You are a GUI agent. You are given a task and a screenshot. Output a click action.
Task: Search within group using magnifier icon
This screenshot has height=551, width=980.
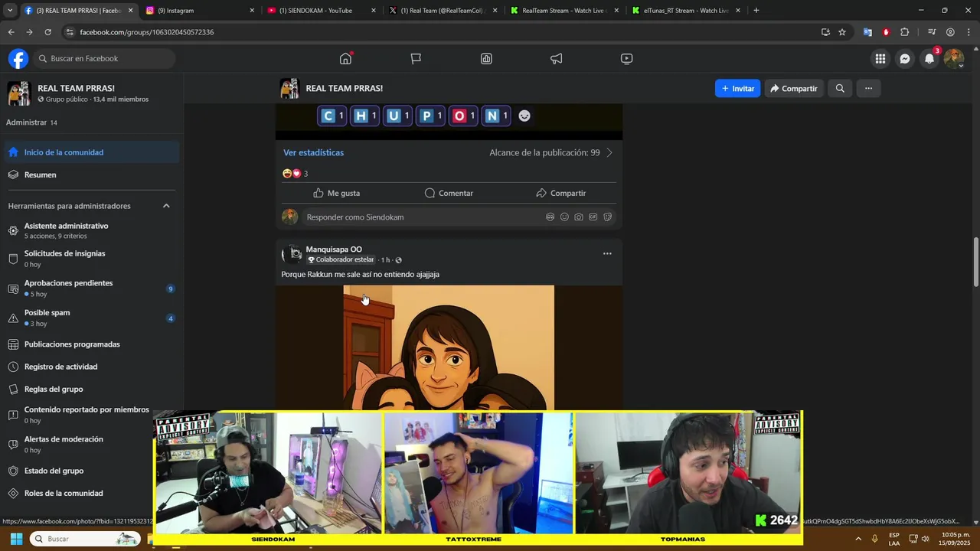840,88
